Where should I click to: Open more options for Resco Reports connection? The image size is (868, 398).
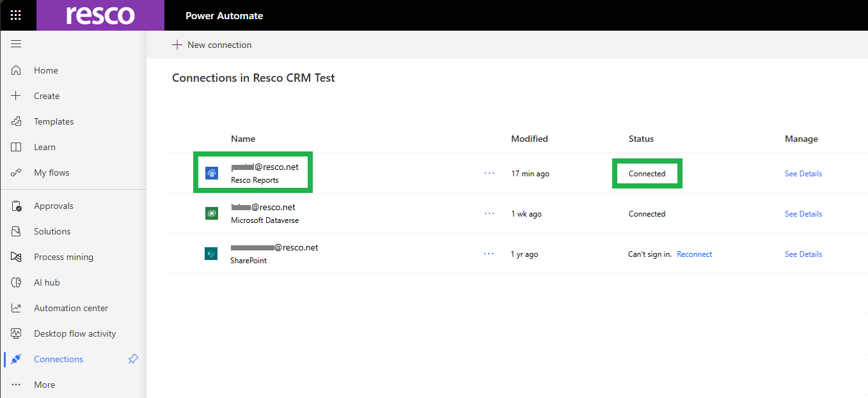tap(489, 173)
